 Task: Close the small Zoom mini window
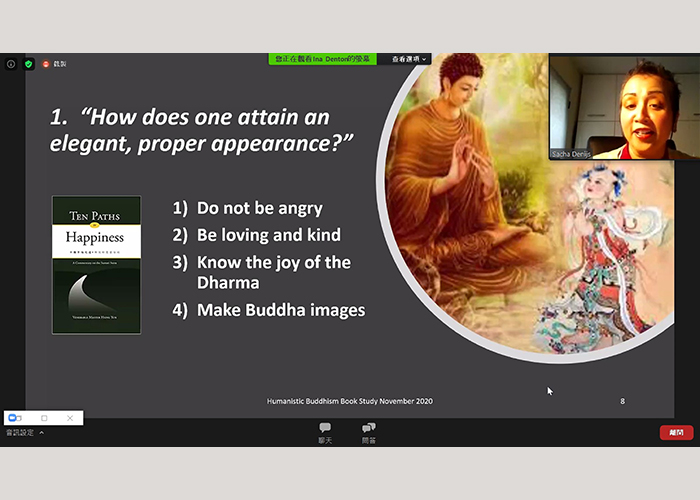pos(70,418)
